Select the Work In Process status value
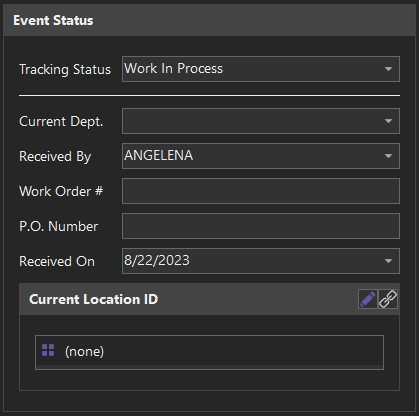This screenshot has height=416, width=419. point(173,69)
